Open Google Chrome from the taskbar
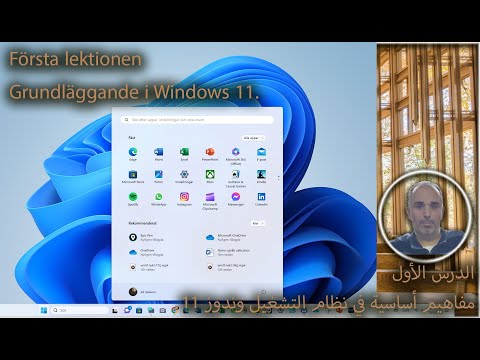The height and width of the screenshot is (360, 480). coord(175,310)
